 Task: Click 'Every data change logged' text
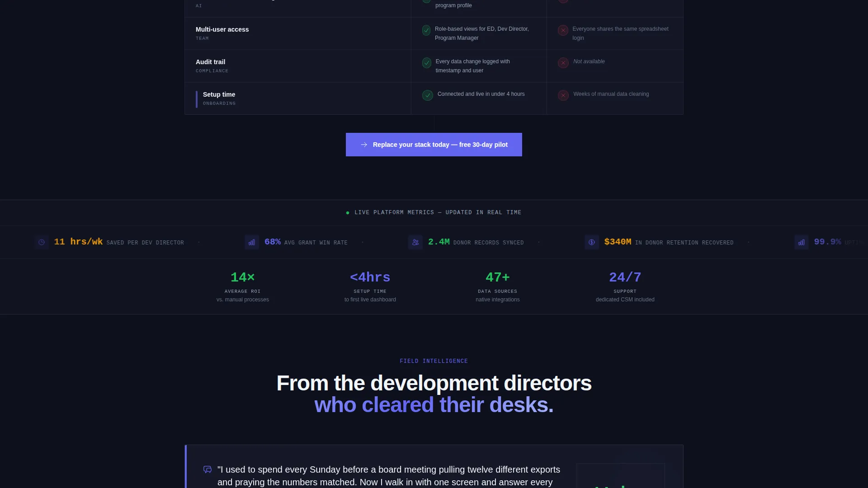click(473, 66)
